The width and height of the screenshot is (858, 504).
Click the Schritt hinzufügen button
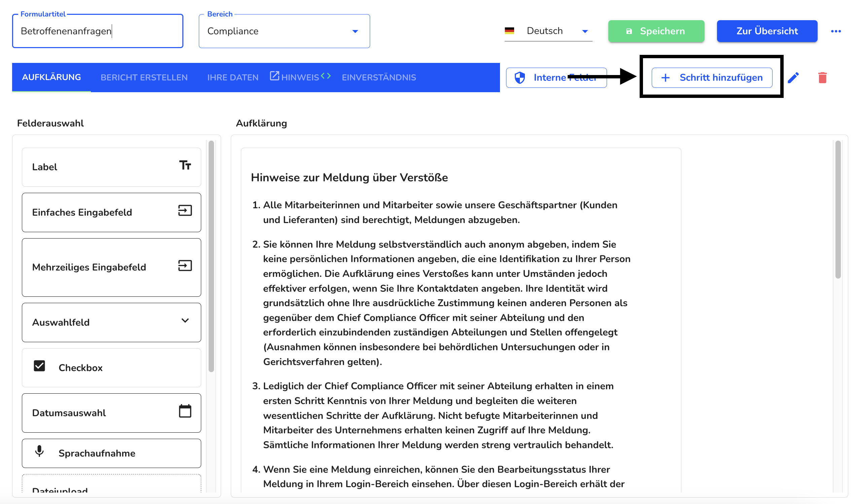click(712, 78)
